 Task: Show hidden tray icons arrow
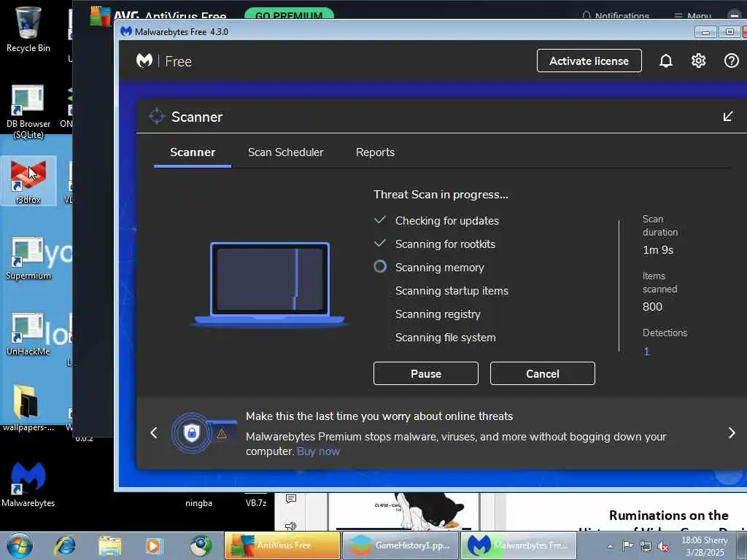tap(610, 546)
